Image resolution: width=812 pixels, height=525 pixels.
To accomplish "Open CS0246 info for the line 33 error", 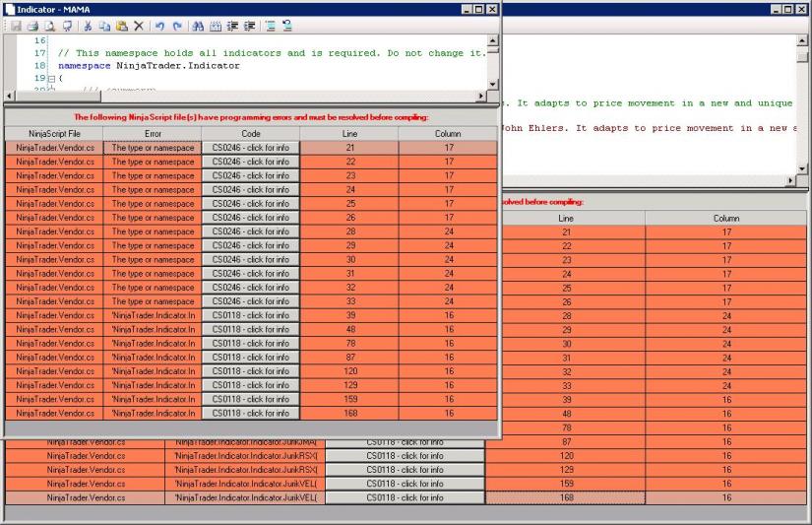I will 251,301.
